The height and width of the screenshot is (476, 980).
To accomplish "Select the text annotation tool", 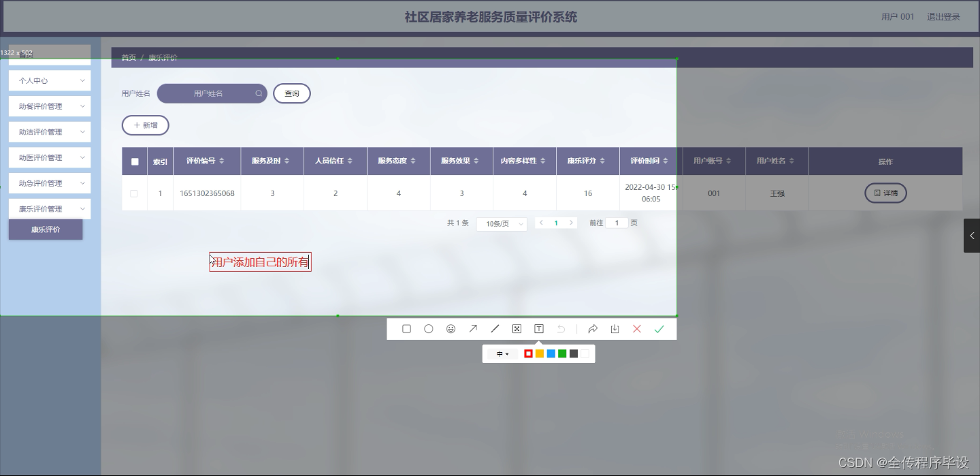I will tap(538, 328).
